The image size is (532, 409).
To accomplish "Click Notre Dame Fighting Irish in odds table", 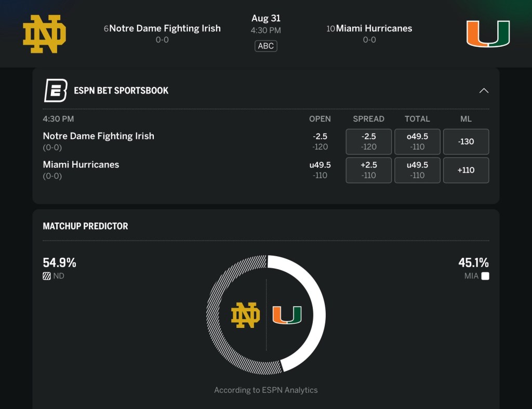I will pos(99,136).
